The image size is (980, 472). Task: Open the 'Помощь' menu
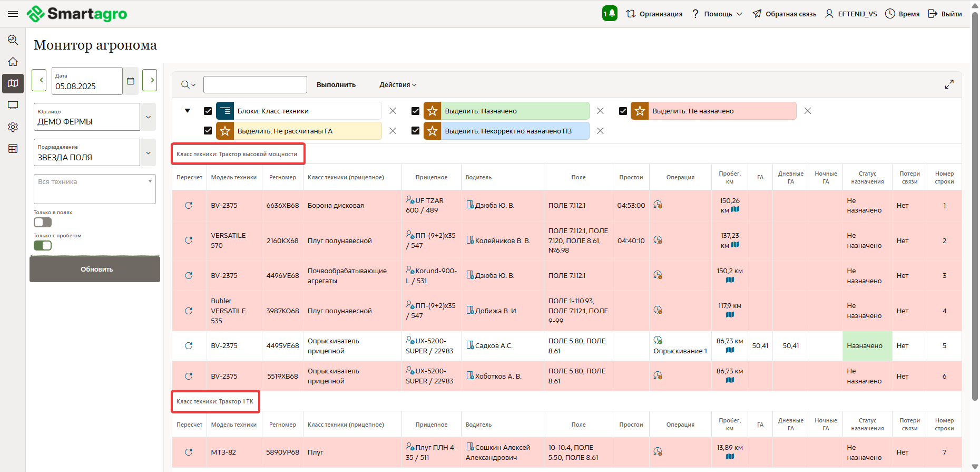718,14
